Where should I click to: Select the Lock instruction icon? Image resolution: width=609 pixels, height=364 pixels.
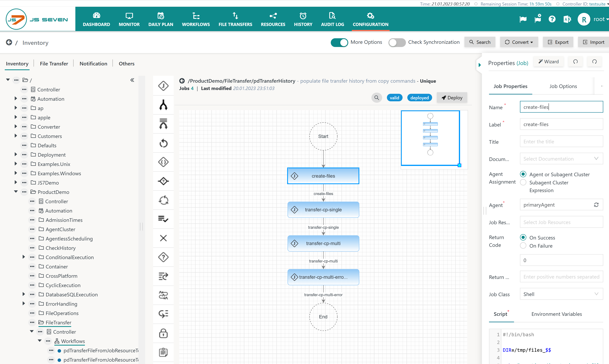click(x=163, y=333)
